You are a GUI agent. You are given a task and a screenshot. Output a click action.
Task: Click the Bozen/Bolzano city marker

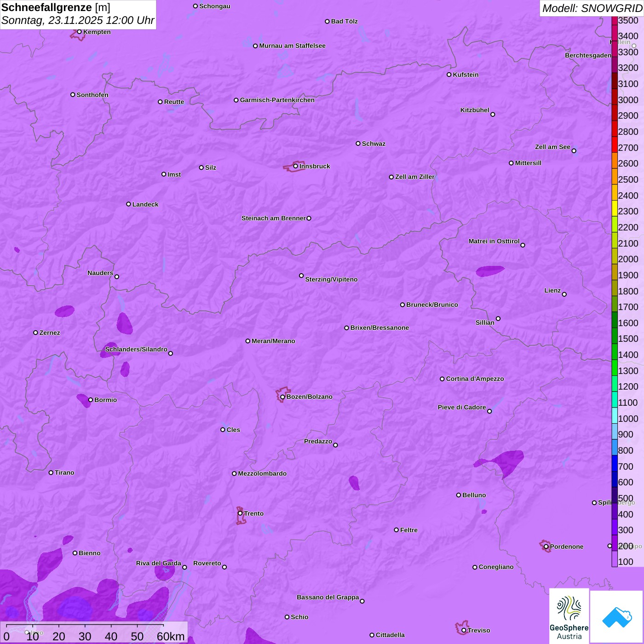click(x=282, y=397)
